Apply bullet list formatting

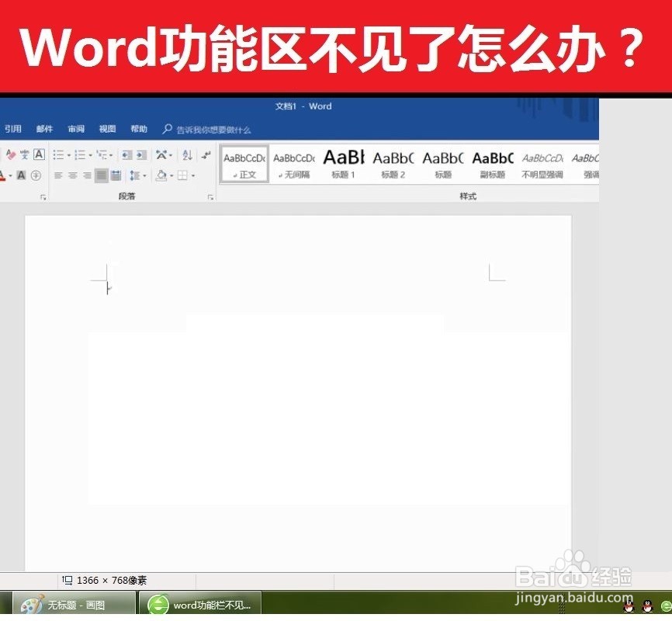pos(58,154)
